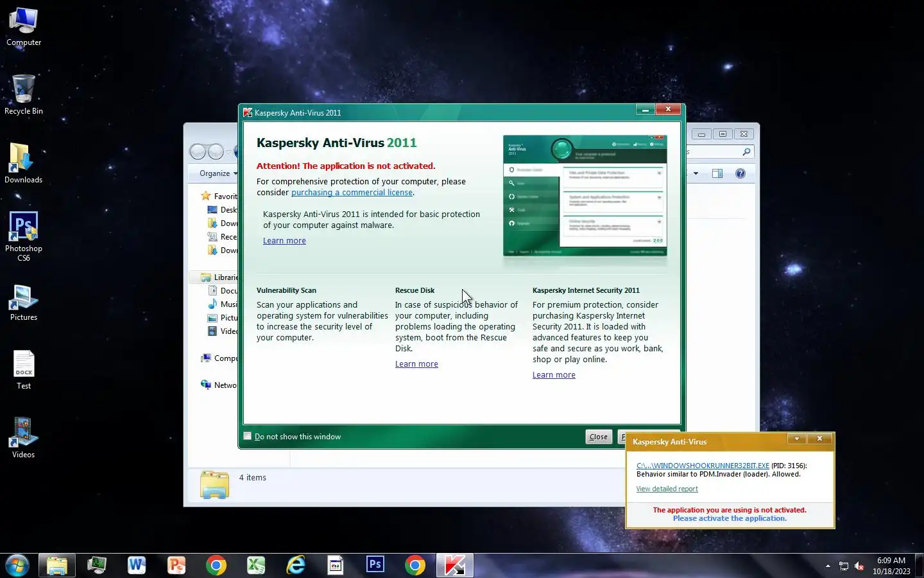Select the Computer desktop icon
The height and width of the screenshot is (578, 924).
pos(24,27)
